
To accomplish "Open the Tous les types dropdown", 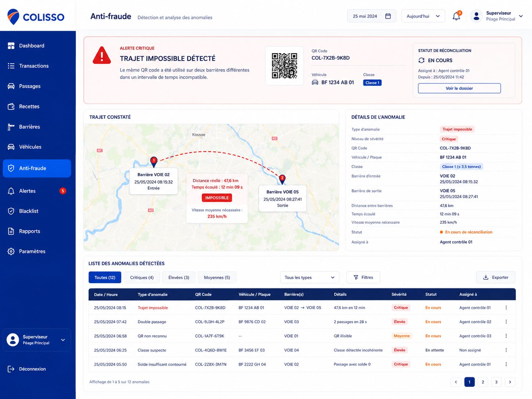I will 310,277.
